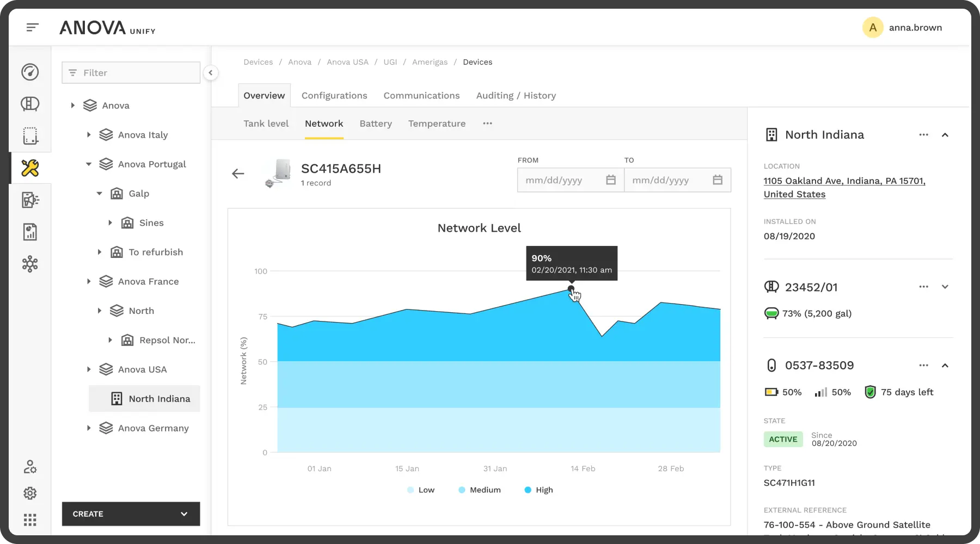Toggle the High legend series
This screenshot has width=980, height=544.
pyautogui.click(x=538, y=490)
